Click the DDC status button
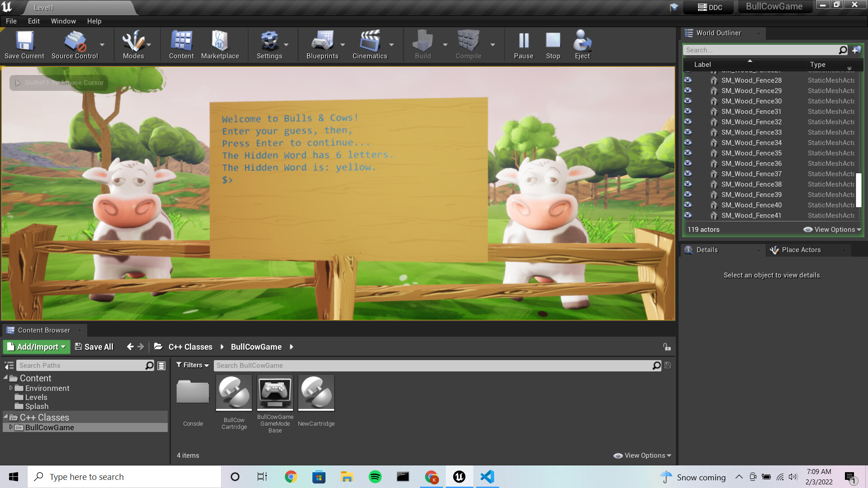 [x=710, y=7]
